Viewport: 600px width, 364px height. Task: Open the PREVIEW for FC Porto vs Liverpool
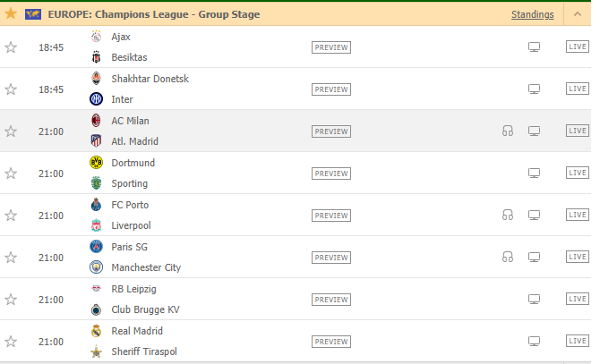(331, 216)
